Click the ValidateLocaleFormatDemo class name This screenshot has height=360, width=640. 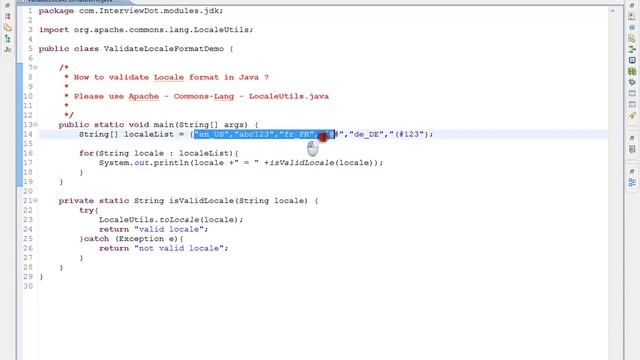(164, 49)
